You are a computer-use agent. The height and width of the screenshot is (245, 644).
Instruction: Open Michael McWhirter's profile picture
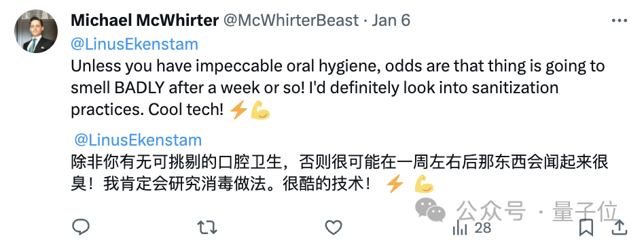pos(36,32)
